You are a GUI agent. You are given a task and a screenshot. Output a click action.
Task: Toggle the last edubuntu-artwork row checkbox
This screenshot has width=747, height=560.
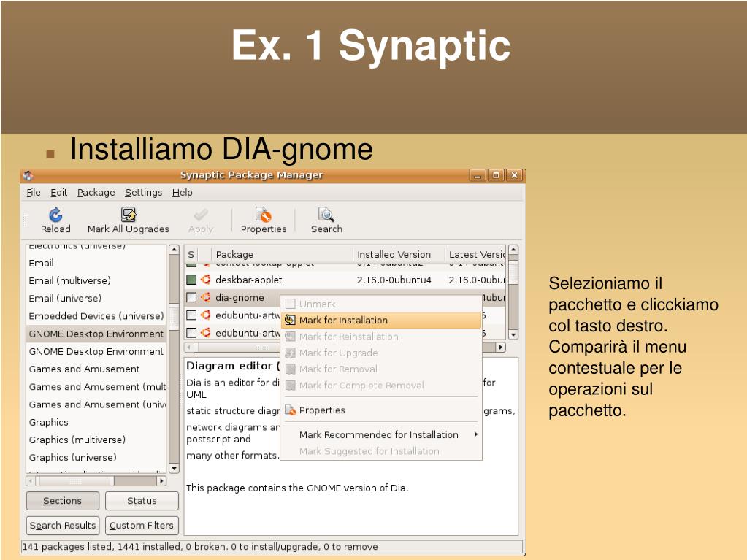click(191, 332)
